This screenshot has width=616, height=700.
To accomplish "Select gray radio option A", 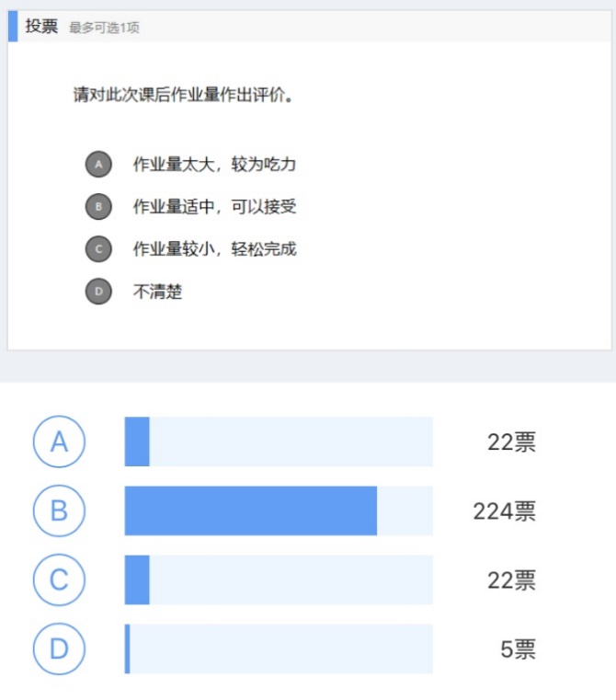I will pos(98,165).
